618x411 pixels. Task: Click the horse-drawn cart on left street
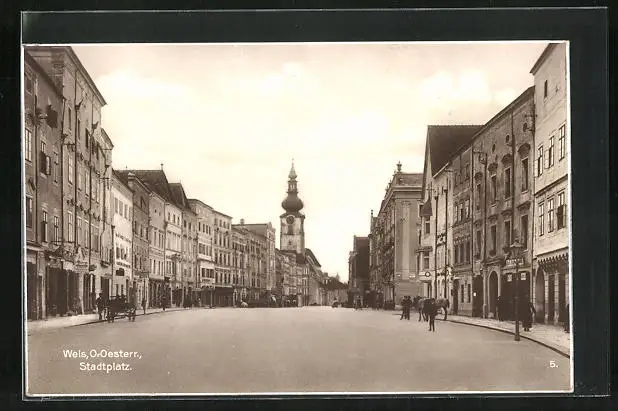pos(120,308)
